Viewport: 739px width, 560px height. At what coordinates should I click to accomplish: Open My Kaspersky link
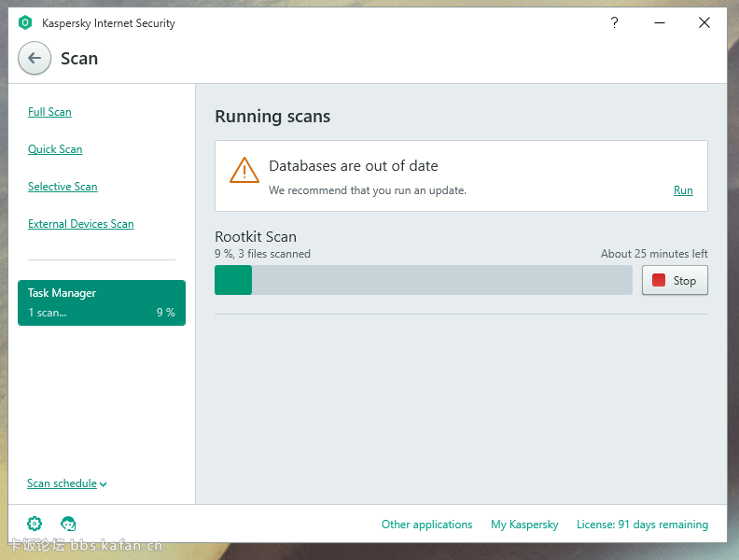click(x=524, y=525)
